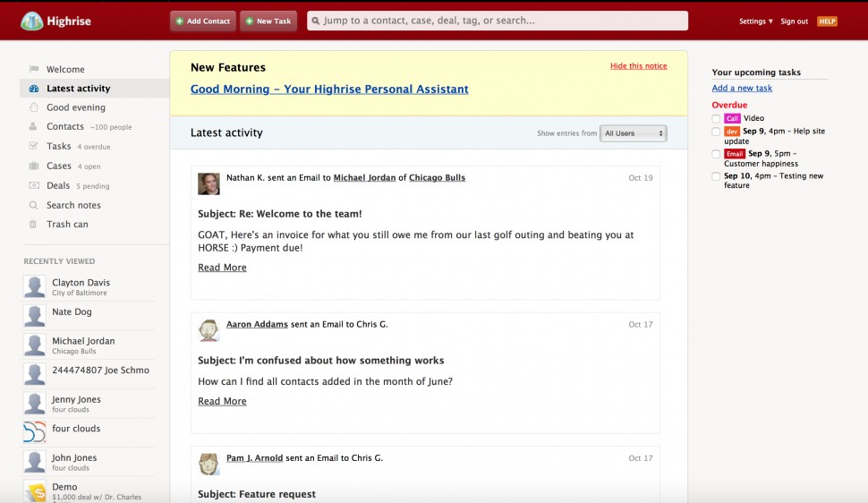Screen dimensions: 868x503
Task: Click Subject: Feature request heading
Action: tap(257, 494)
